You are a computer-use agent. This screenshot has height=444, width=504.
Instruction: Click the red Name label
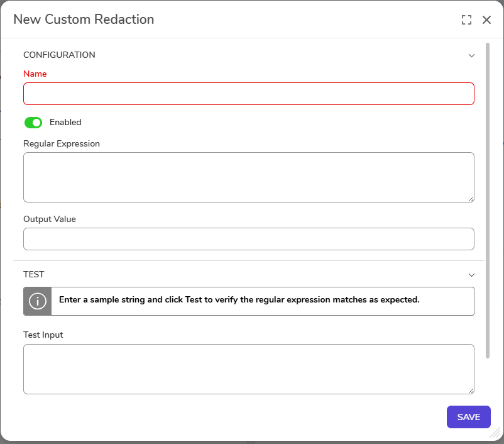point(35,74)
